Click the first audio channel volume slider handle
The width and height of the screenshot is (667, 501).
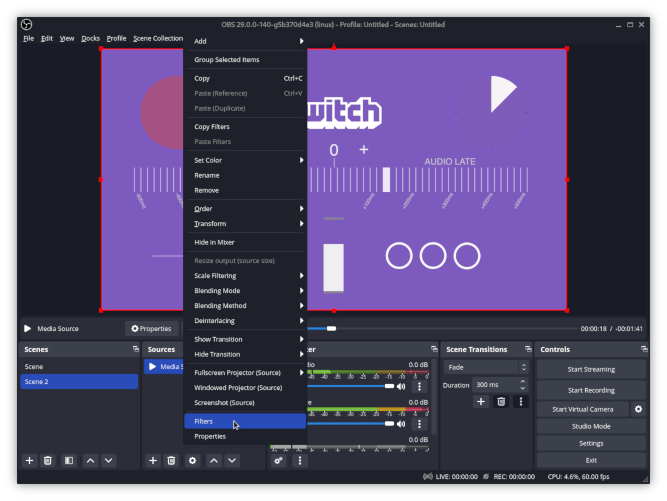point(389,386)
